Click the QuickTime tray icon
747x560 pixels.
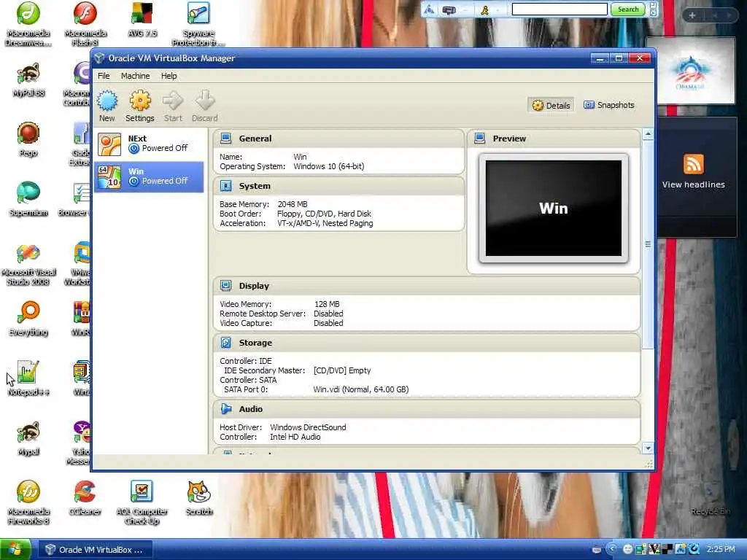pyautogui.click(x=694, y=549)
